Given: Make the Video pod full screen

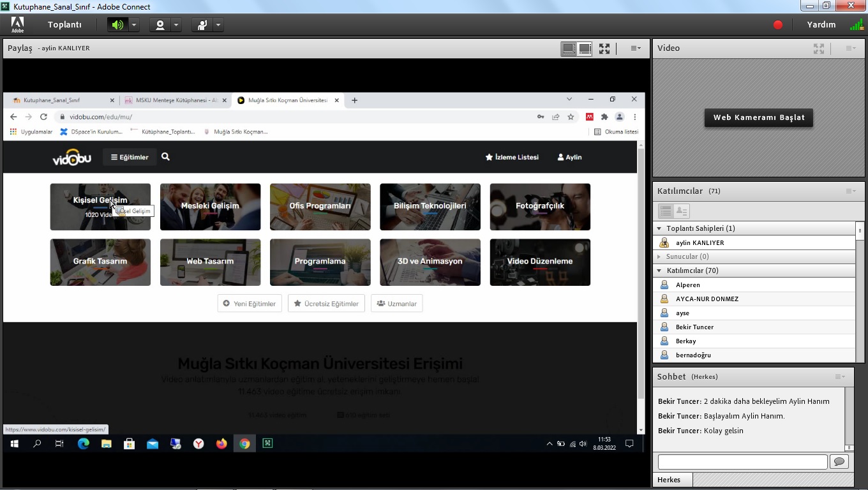Looking at the screenshot, I should pos(819,48).
